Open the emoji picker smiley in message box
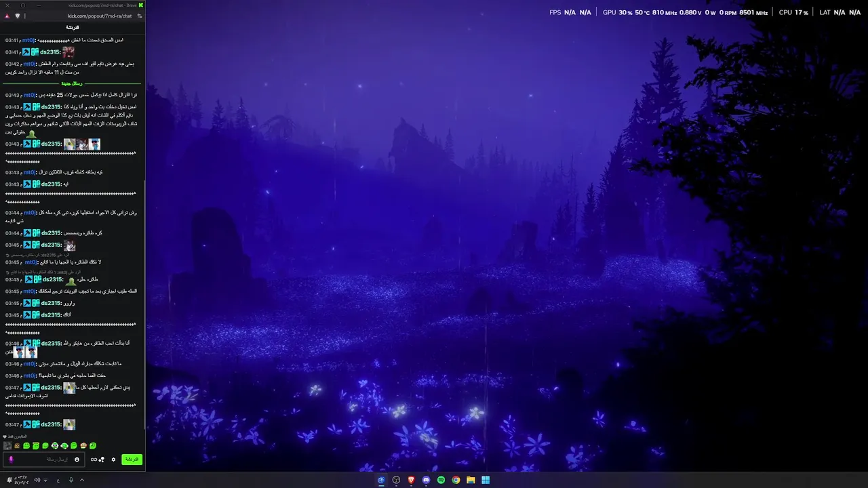This screenshot has width=868, height=488. (77, 460)
